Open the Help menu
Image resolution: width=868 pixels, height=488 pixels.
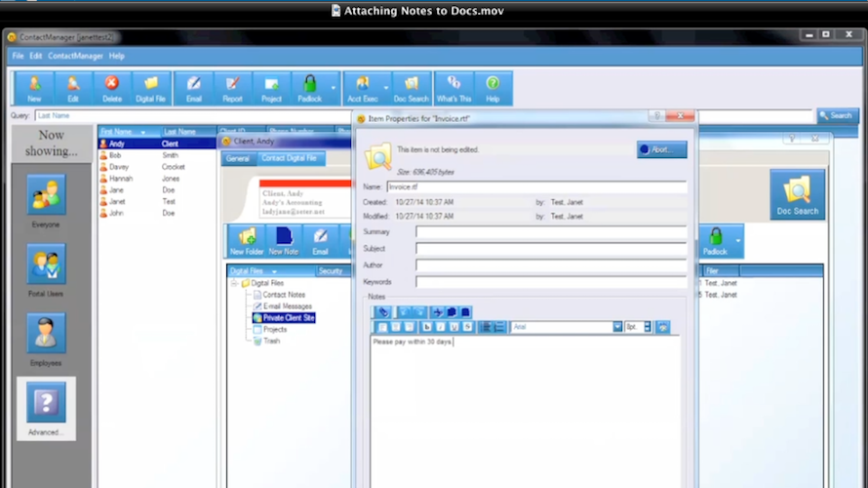point(116,56)
